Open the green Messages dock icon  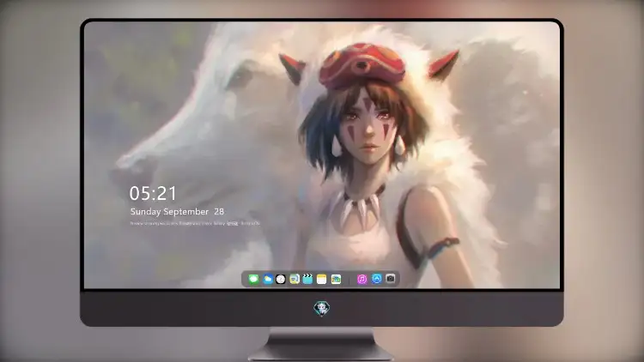click(x=253, y=279)
